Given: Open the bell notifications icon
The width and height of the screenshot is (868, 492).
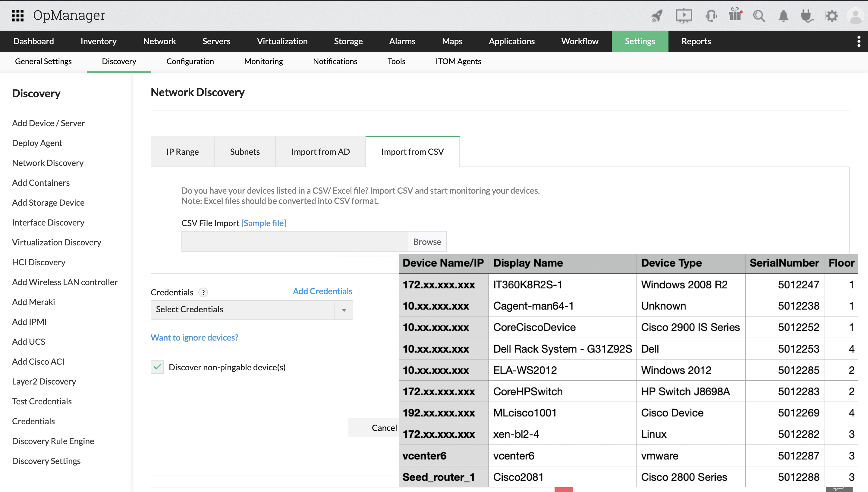Looking at the screenshot, I should pos(783,16).
